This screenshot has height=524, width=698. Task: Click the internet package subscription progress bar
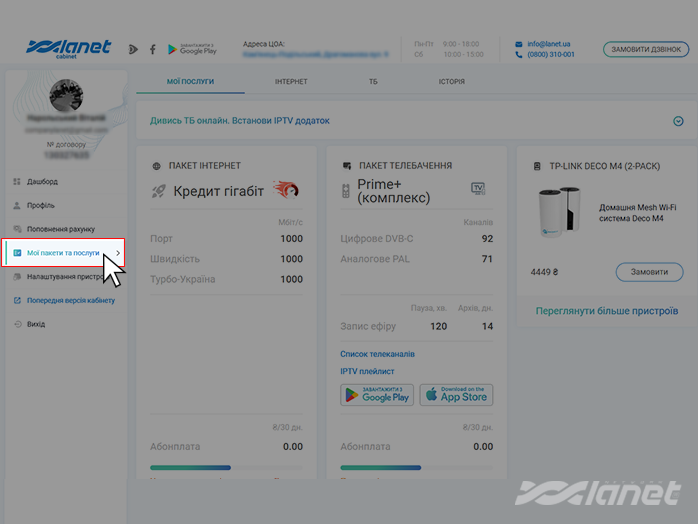pyautogui.click(x=226, y=467)
